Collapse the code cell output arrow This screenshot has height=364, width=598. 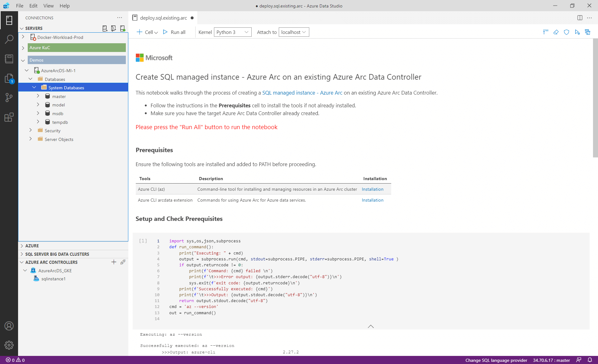click(x=371, y=326)
